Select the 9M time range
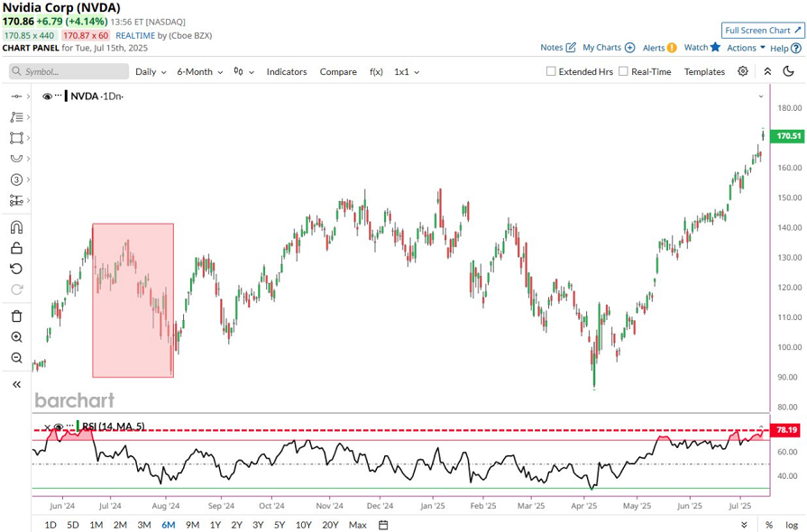807x532 pixels. click(192, 525)
